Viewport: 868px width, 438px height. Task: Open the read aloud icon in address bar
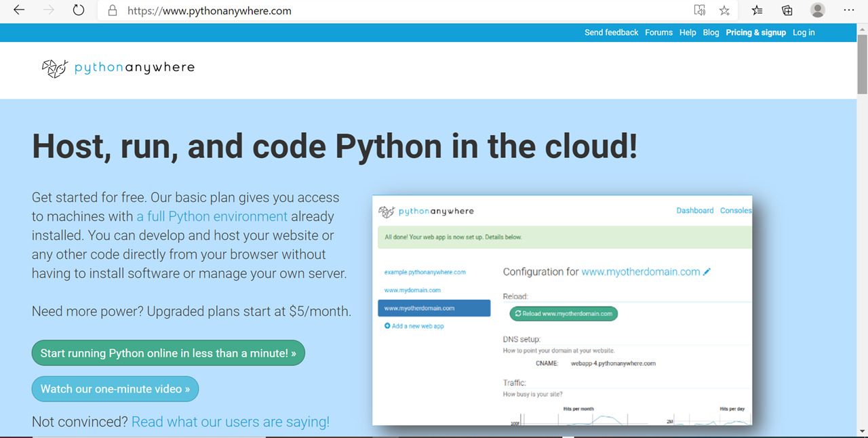click(700, 10)
